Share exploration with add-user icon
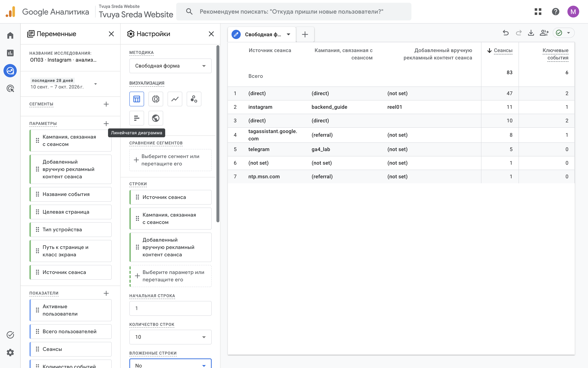This screenshot has width=588, height=368. click(544, 33)
